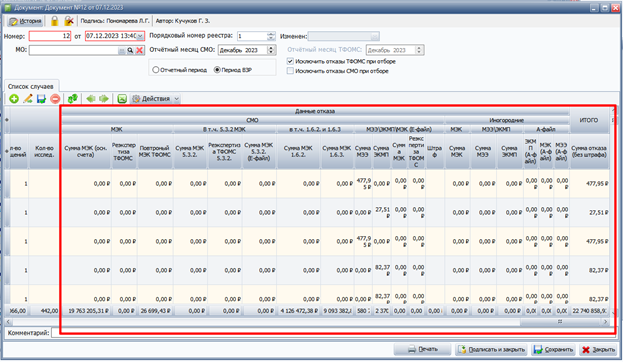The height and width of the screenshot is (363, 624).
Task: Click the padlock sign icon
Action: (55, 21)
